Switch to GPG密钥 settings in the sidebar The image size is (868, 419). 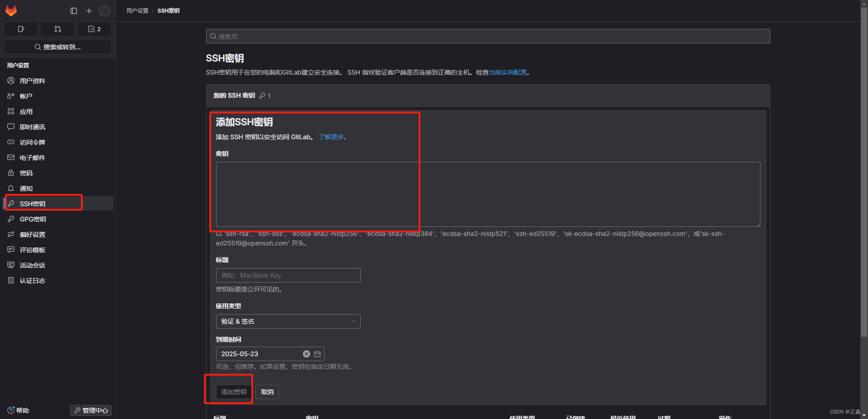[x=33, y=219]
